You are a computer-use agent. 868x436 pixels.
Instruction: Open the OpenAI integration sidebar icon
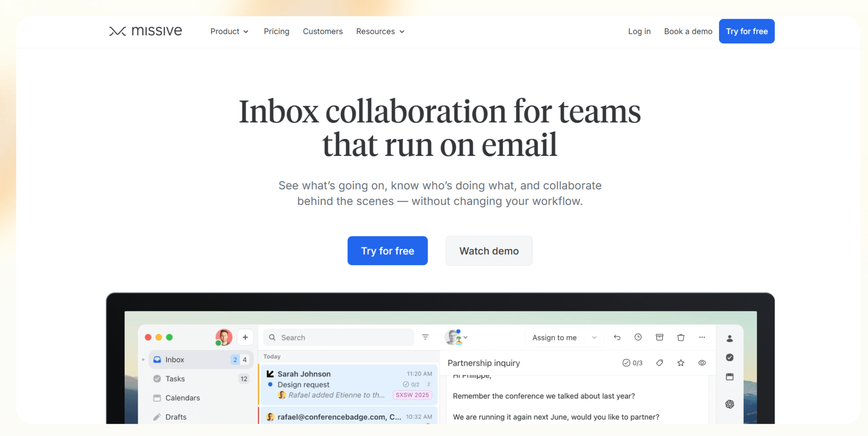coord(730,404)
